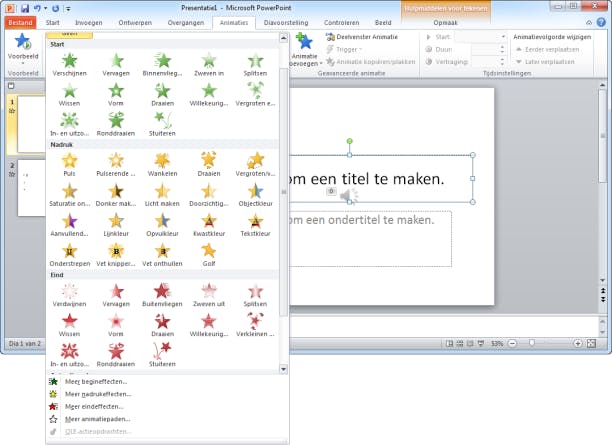
Task: Switch to the Ontwerpen ribbon tab
Action: (x=135, y=23)
